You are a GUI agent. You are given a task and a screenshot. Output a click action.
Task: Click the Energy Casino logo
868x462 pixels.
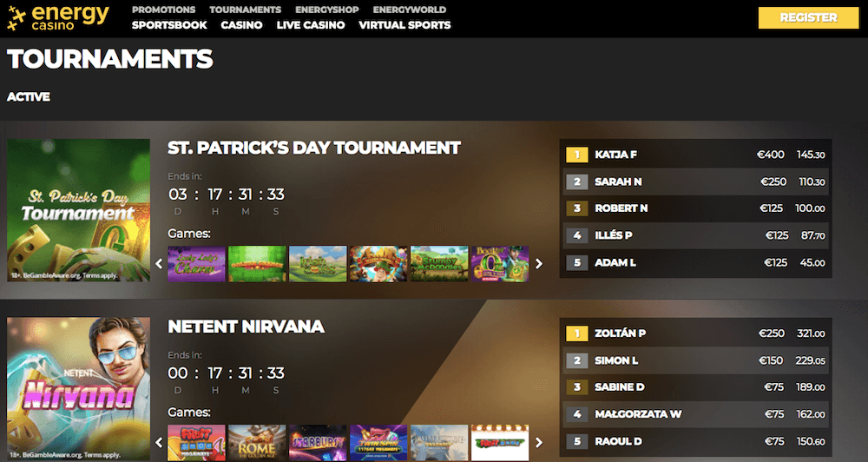click(x=57, y=17)
